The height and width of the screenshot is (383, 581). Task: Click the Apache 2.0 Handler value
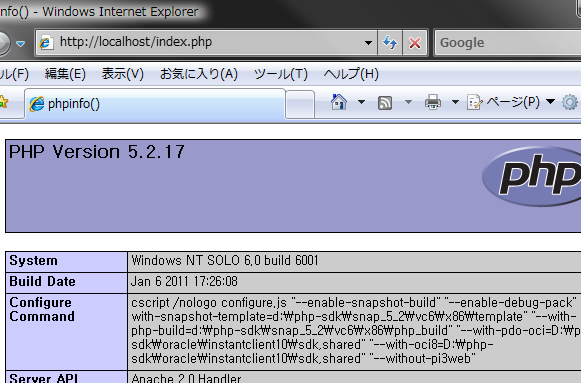coord(186,378)
